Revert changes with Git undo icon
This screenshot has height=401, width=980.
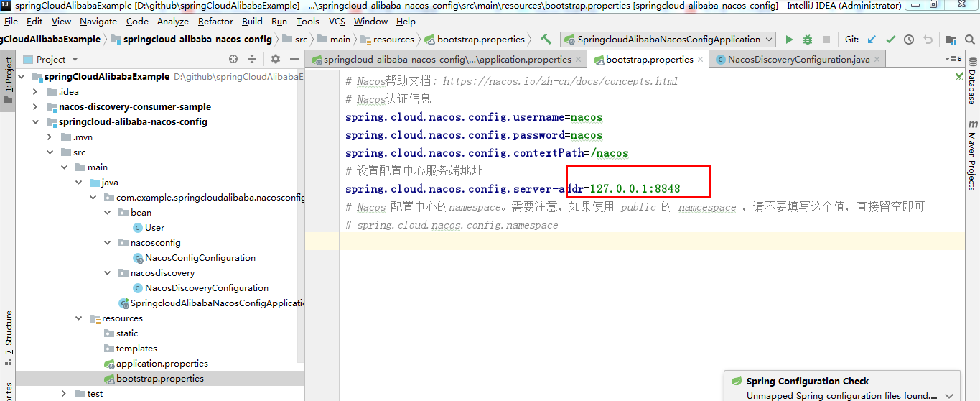928,40
